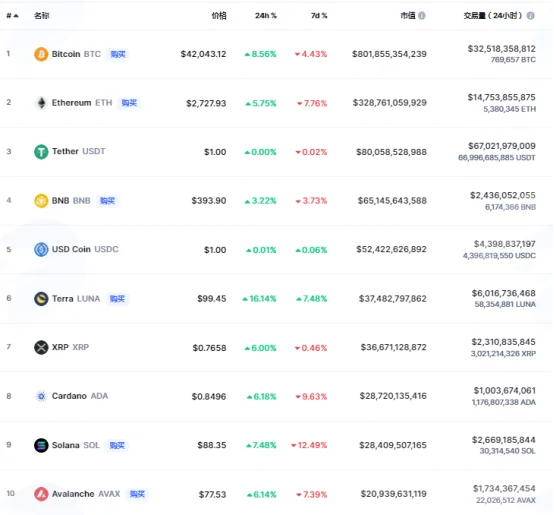Click the 购买 button next to Bitcoin
This screenshot has width=554, height=515.
118,54
